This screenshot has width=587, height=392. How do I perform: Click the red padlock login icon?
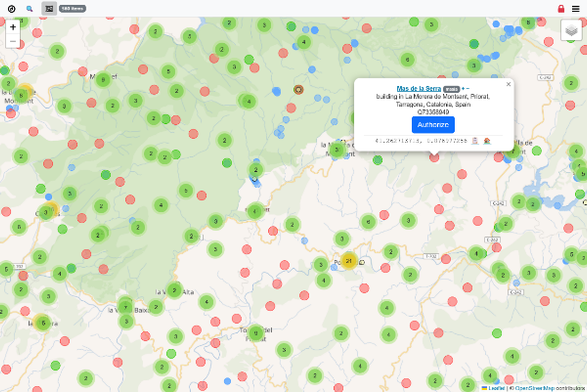[561, 9]
